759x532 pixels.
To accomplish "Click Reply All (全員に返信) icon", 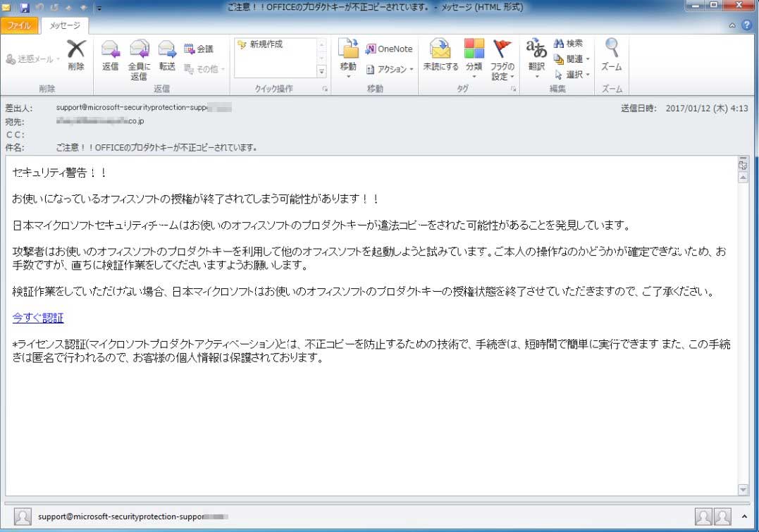I will point(139,59).
